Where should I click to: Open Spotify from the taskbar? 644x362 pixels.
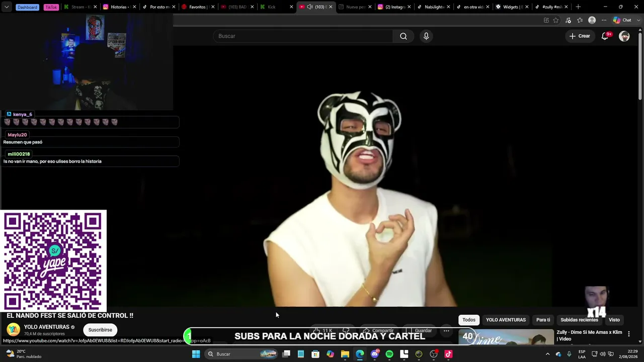(389, 354)
